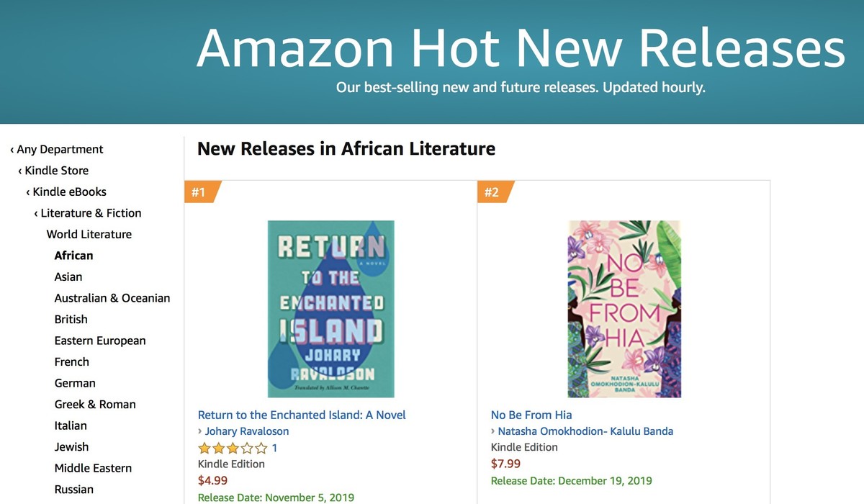This screenshot has width=864, height=504.
Task: Go up to Literature & Fiction
Action: tap(91, 213)
